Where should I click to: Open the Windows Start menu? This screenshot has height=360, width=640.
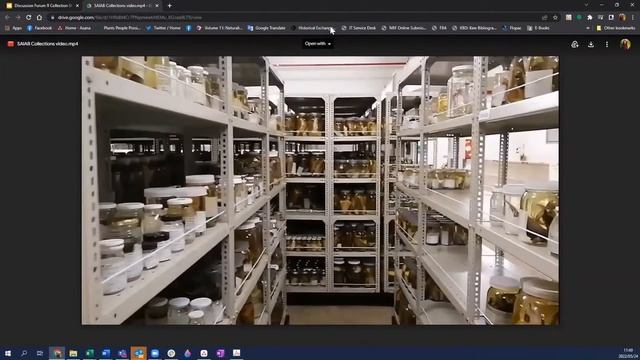[7, 353]
